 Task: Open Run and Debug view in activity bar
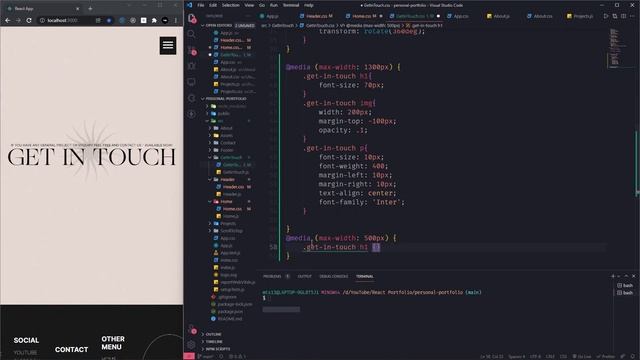point(191,66)
